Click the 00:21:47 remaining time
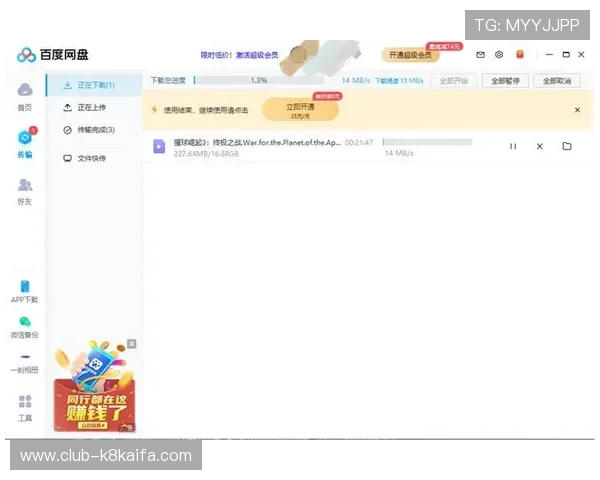 tap(359, 142)
